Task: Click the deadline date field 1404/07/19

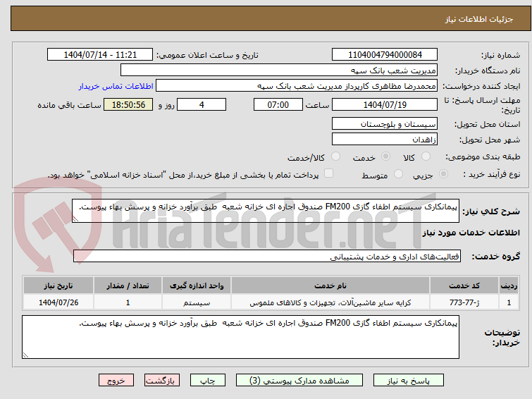Action: click(x=385, y=104)
